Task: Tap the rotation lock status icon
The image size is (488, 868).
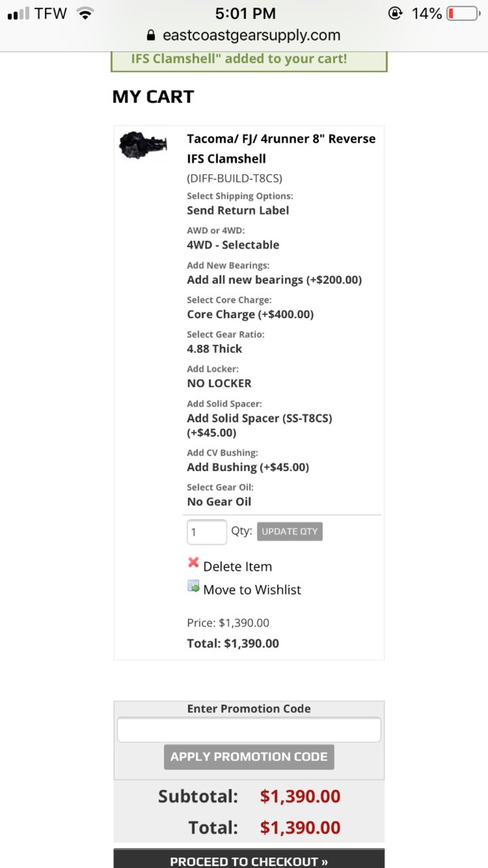Action: coord(395,13)
